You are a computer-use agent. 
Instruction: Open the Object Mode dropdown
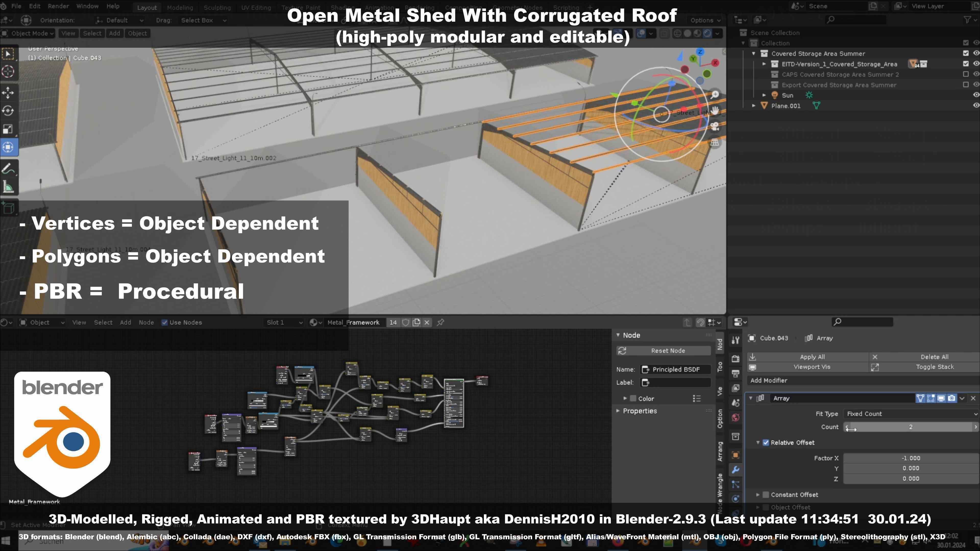click(28, 33)
